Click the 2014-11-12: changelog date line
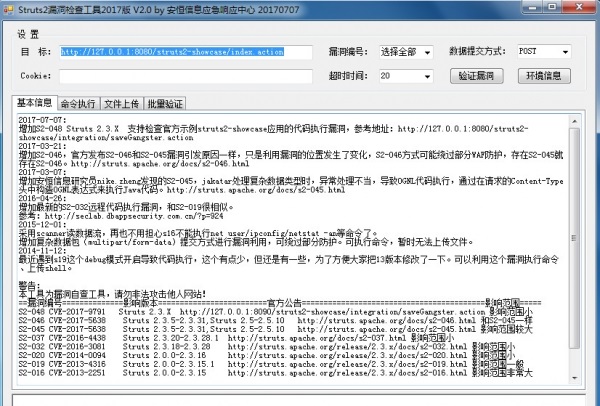Viewport: 600px width, 406px height. (x=42, y=251)
